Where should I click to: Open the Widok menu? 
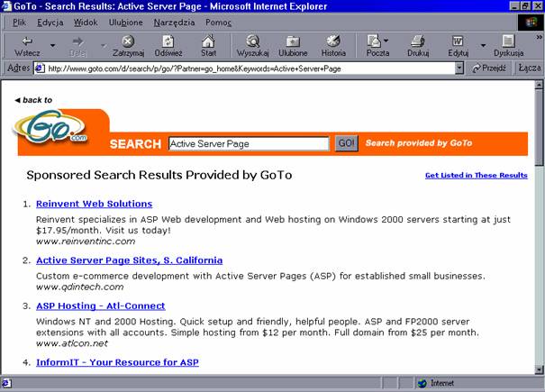[x=86, y=22]
